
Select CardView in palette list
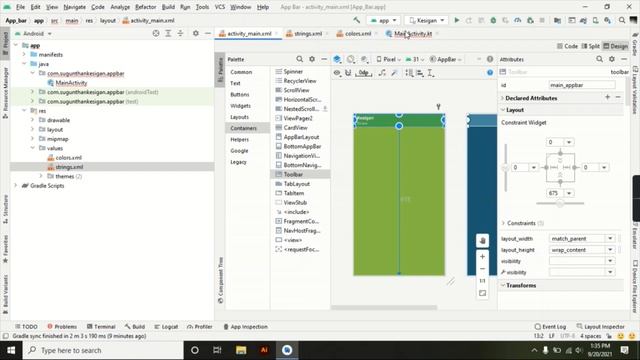295,127
